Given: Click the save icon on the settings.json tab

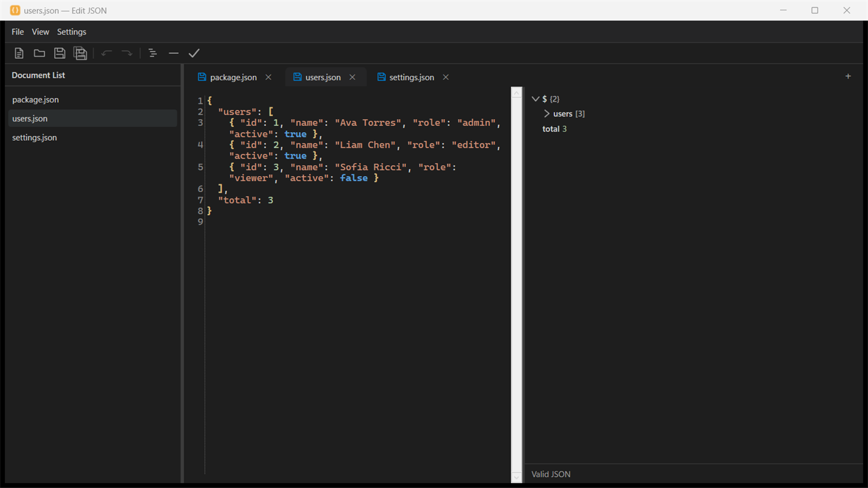Looking at the screenshot, I should point(382,77).
